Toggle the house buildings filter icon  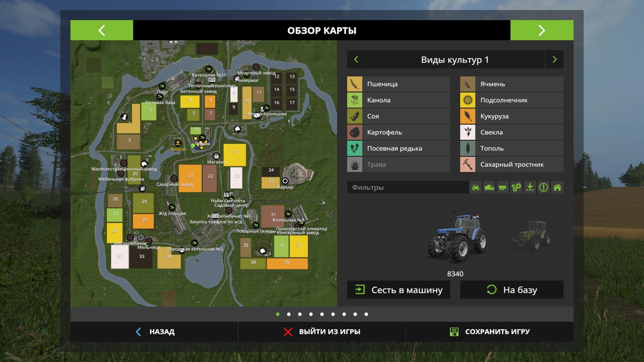pyautogui.click(x=557, y=187)
